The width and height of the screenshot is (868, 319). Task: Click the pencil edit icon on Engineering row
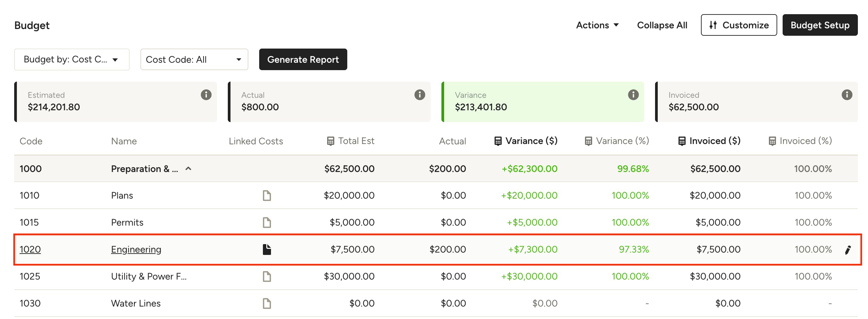tap(848, 250)
